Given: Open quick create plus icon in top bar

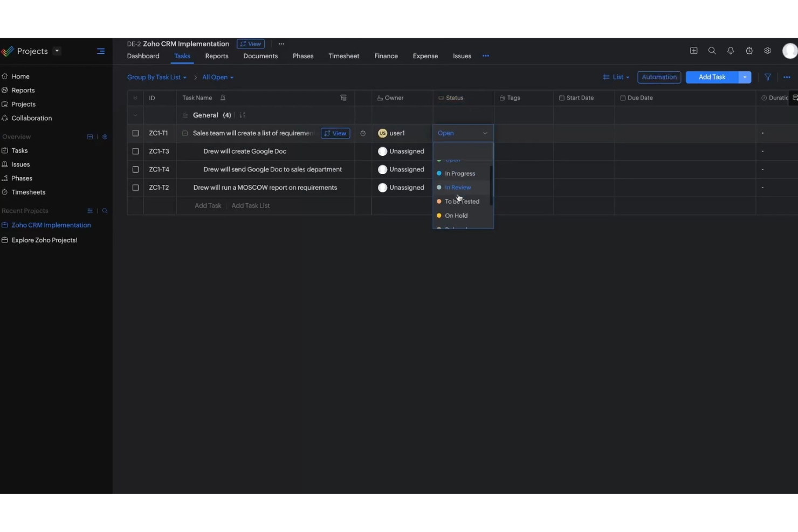Looking at the screenshot, I should [x=694, y=51].
